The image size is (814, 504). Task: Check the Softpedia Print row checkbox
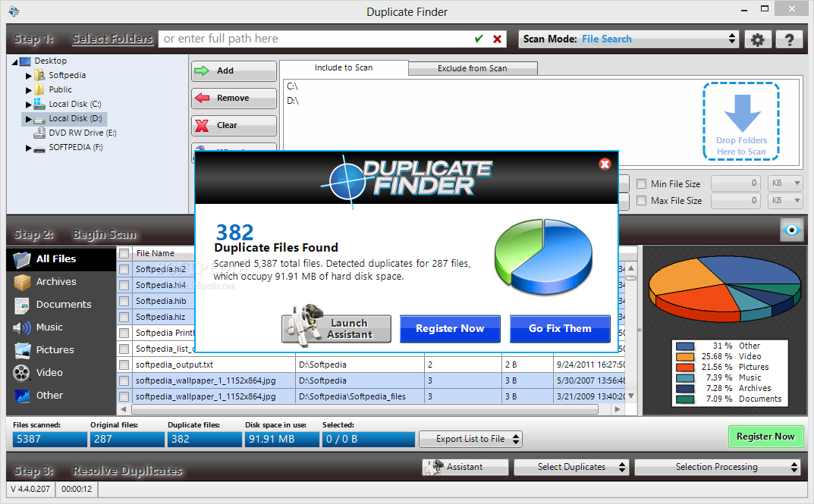coord(124,333)
